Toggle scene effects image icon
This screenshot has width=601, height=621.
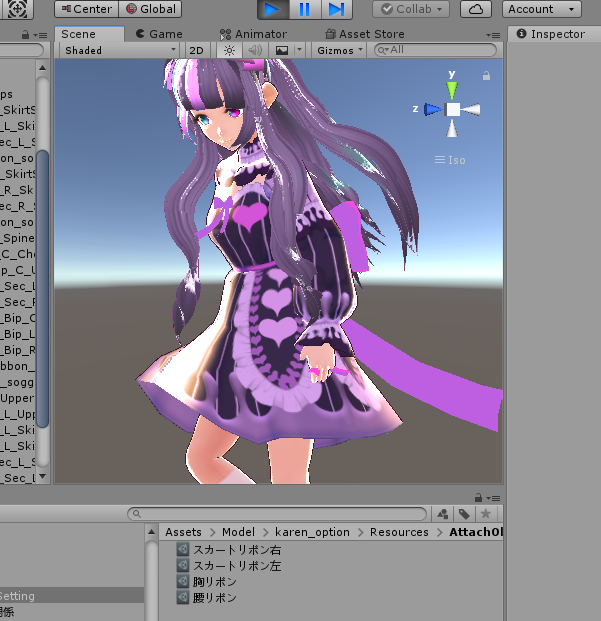pos(282,50)
